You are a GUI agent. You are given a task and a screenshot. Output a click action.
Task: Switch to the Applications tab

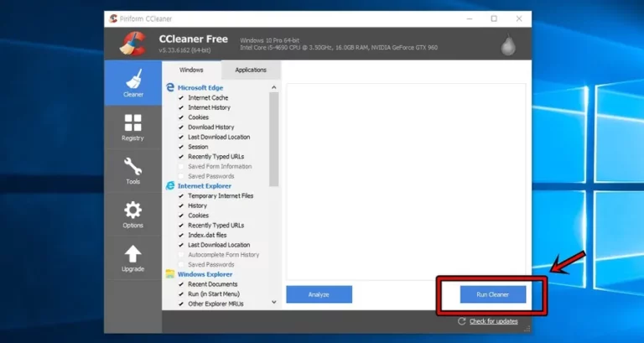[x=251, y=70]
